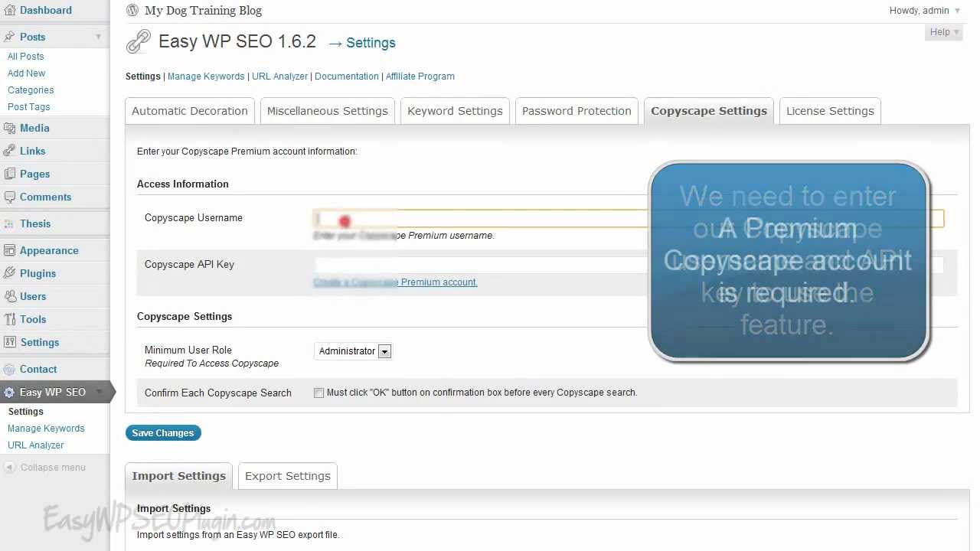Click the Save Changes button
980x551 pixels.
point(163,433)
